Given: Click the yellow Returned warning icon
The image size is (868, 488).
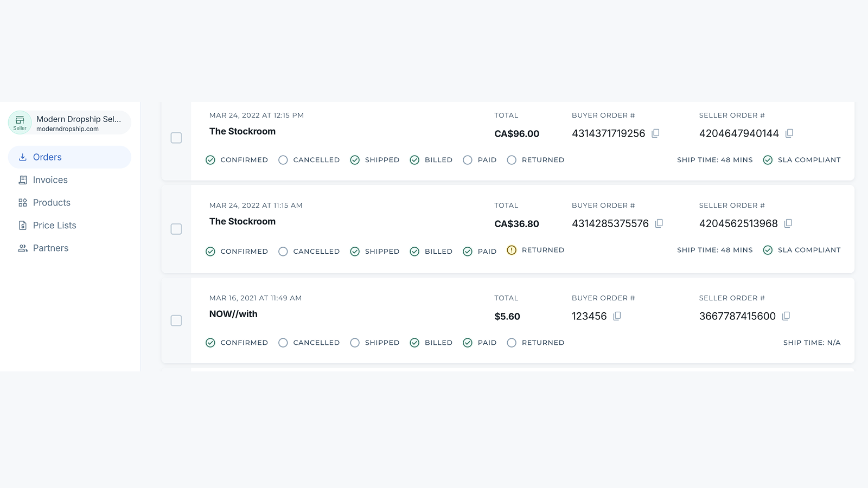Looking at the screenshot, I should click(512, 250).
